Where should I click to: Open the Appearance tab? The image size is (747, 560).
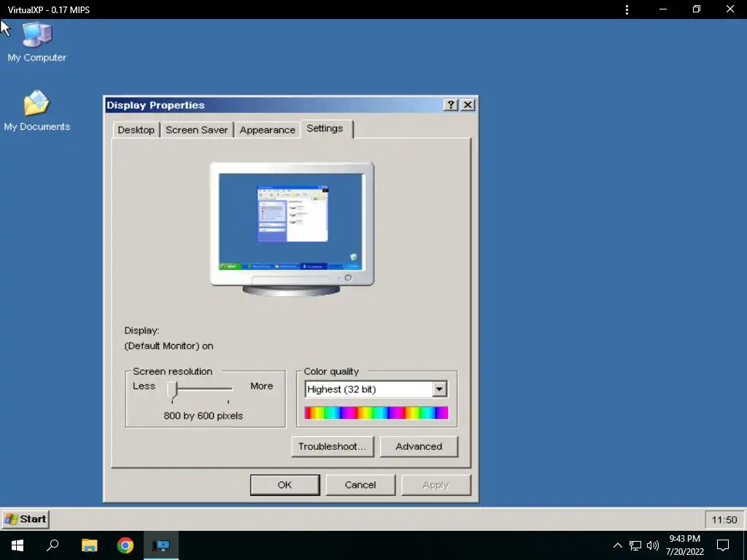pyautogui.click(x=267, y=130)
